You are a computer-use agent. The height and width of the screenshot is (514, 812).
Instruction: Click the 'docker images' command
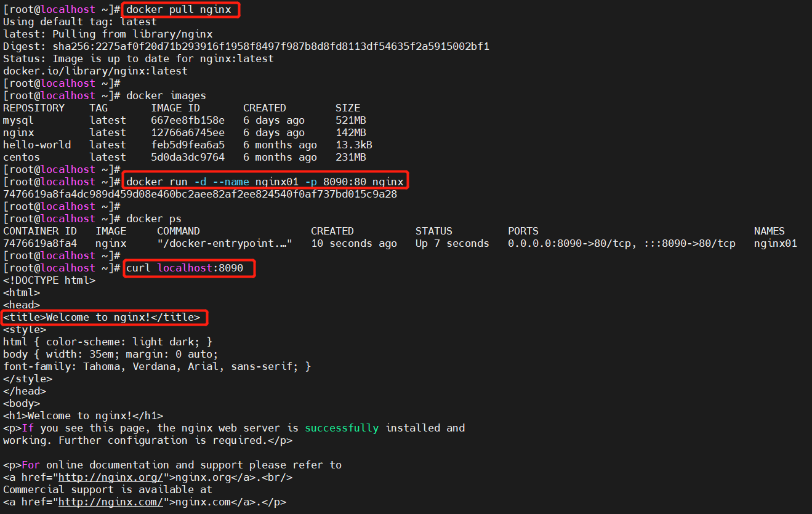(166, 95)
